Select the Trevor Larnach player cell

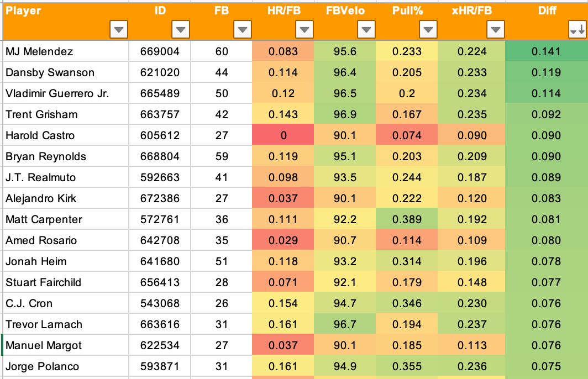click(x=66, y=324)
